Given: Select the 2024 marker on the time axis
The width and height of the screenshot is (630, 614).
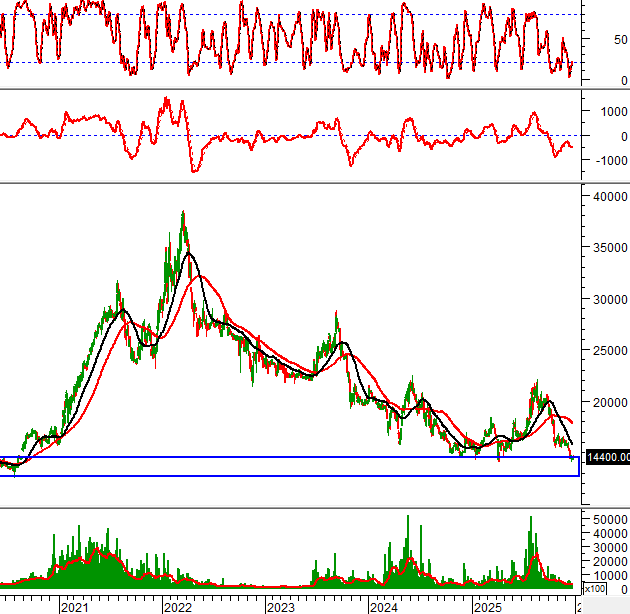Looking at the screenshot, I should [x=384, y=607].
